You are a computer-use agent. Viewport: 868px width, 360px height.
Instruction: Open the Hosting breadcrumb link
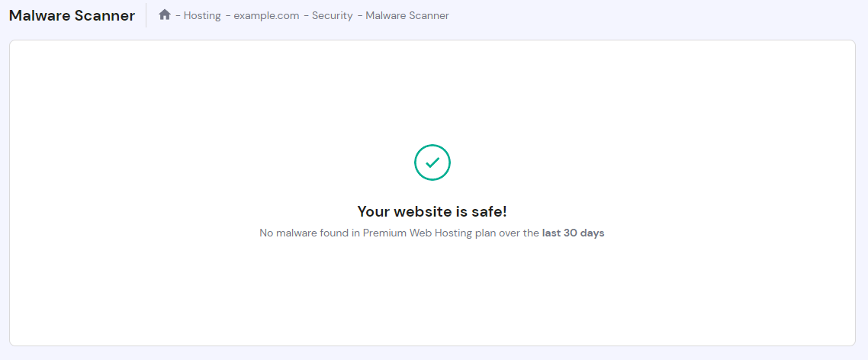202,15
